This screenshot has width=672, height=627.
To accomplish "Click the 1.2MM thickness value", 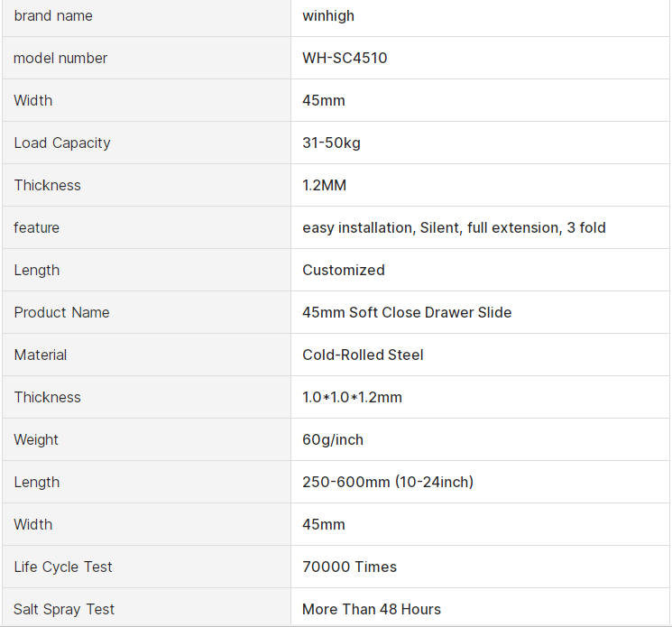I will (324, 185).
